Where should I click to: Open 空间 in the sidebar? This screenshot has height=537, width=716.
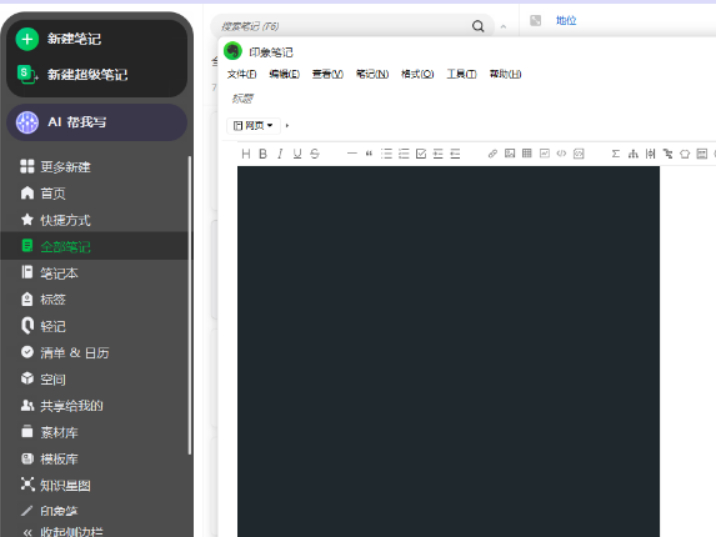coord(43,379)
